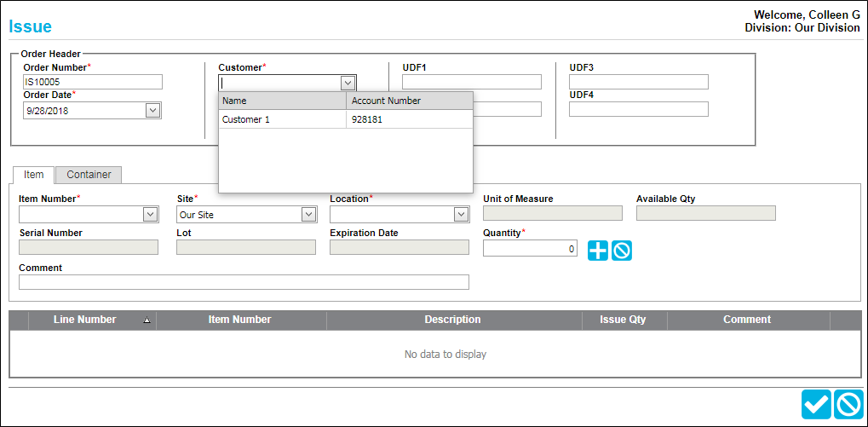Confirm the issue with the checkmark icon

coord(816,404)
